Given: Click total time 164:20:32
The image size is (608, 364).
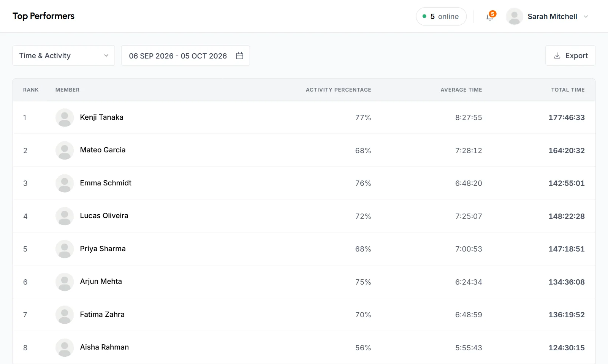Looking at the screenshot, I should [567, 151].
